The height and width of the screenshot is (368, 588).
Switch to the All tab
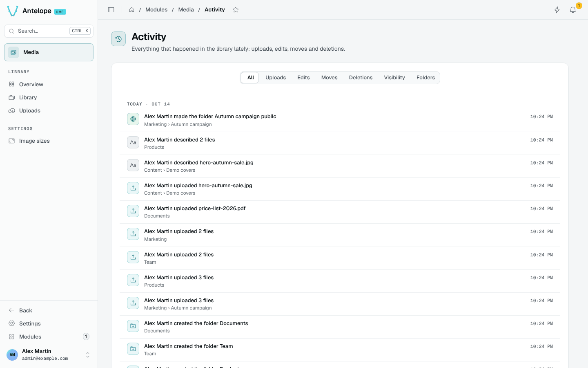(250, 78)
